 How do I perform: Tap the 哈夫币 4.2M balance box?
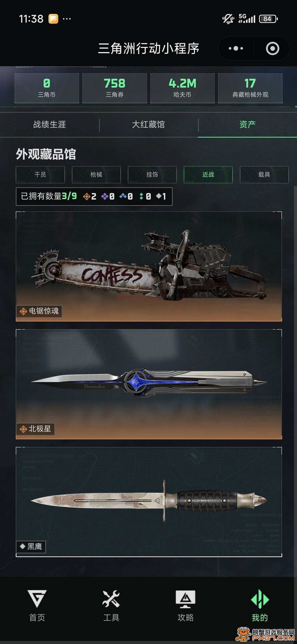182,88
